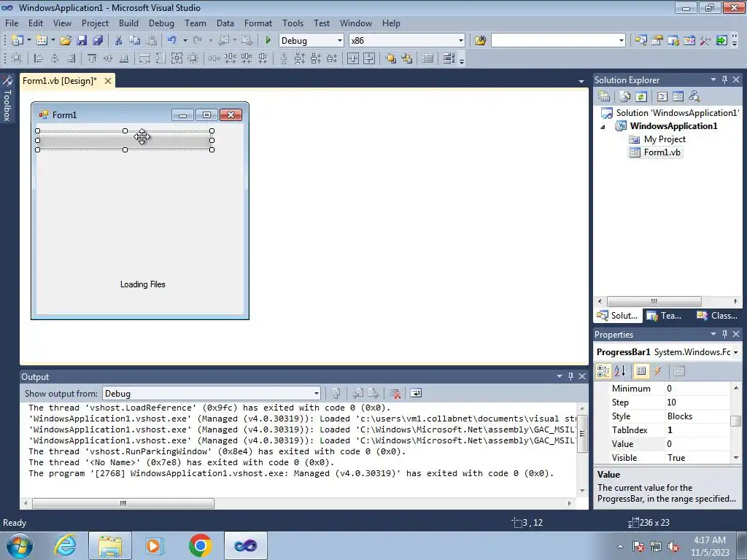Open the Undo history dropdown arrow
This screenshot has width=747, height=560.
185,41
